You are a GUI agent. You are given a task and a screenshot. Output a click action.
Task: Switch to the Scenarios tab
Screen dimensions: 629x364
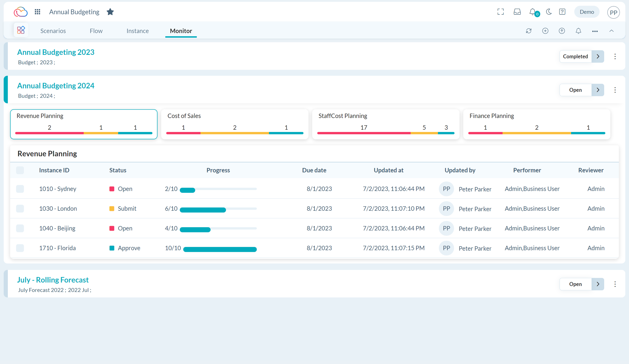(53, 31)
